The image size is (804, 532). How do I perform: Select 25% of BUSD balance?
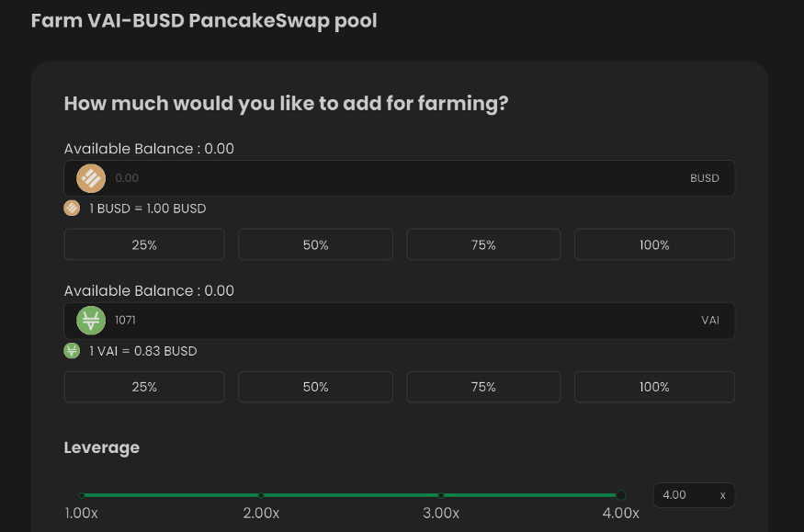[144, 244]
